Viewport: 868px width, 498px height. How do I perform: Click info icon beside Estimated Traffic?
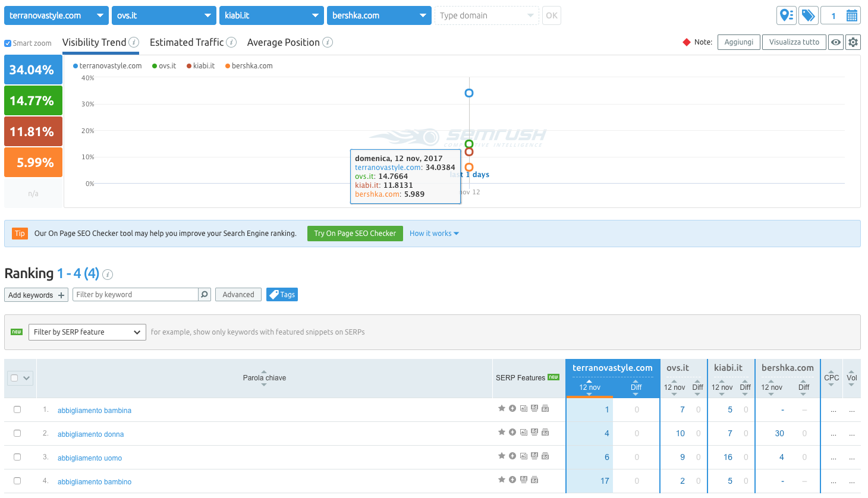pos(231,42)
